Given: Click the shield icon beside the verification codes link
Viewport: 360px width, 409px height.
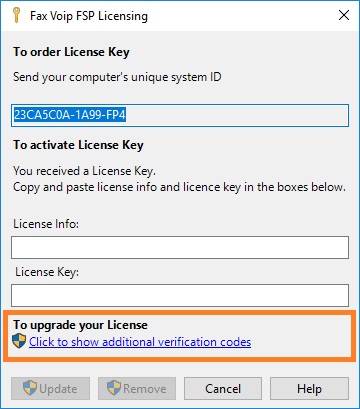Looking at the screenshot, I should 19,341.
